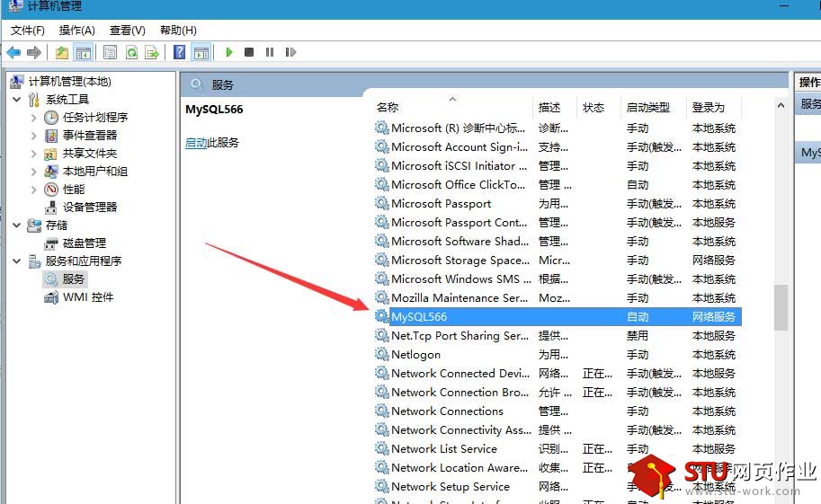Viewport: 821px width, 504px height.
Task: Click the Pause Service toolbar icon
Action: 270,52
